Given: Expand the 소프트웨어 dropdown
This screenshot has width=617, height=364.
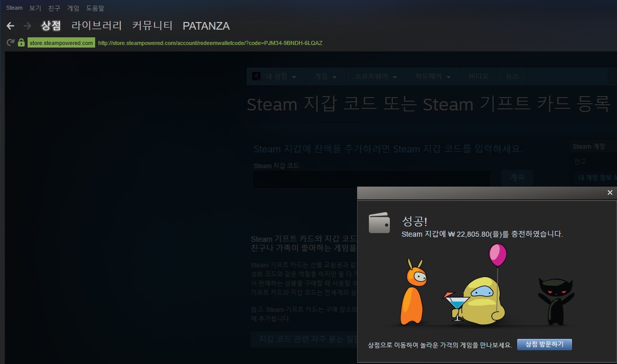Looking at the screenshot, I should (376, 77).
